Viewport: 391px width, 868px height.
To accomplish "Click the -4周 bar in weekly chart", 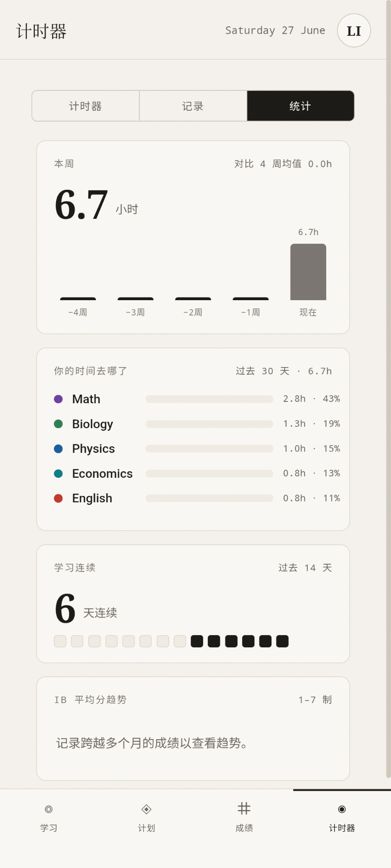I will pyautogui.click(x=78, y=299).
